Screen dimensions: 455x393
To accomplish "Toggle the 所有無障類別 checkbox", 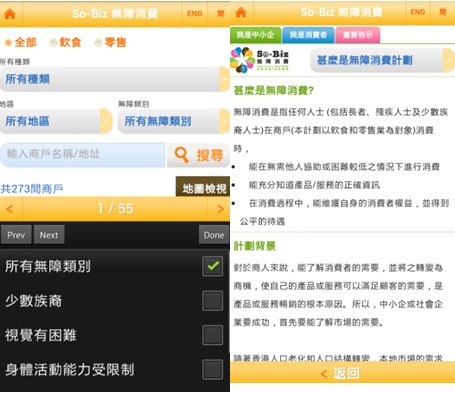I will pos(213,266).
